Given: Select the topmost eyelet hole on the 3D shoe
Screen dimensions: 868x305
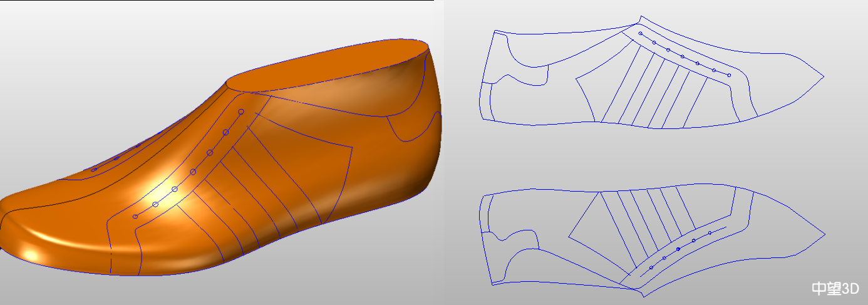Looking at the screenshot, I should point(241,112).
